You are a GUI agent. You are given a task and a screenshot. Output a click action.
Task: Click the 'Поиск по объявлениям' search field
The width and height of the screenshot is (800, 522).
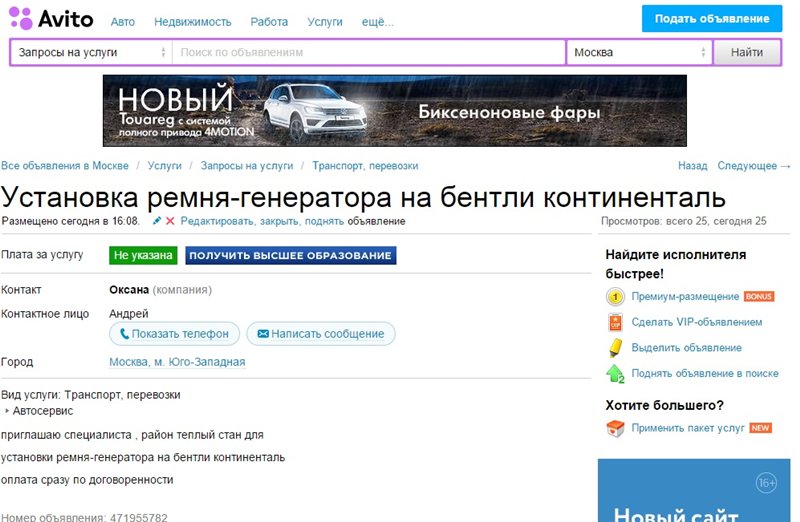tap(368, 52)
